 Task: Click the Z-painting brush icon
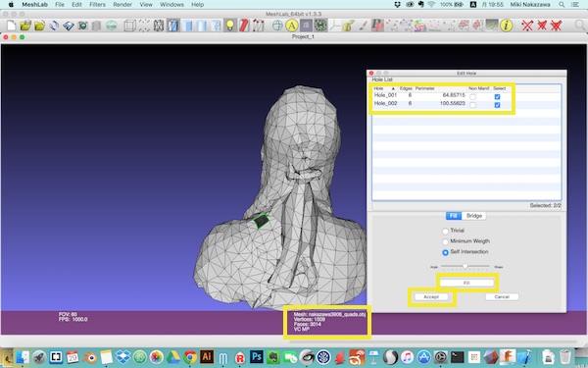(363, 26)
